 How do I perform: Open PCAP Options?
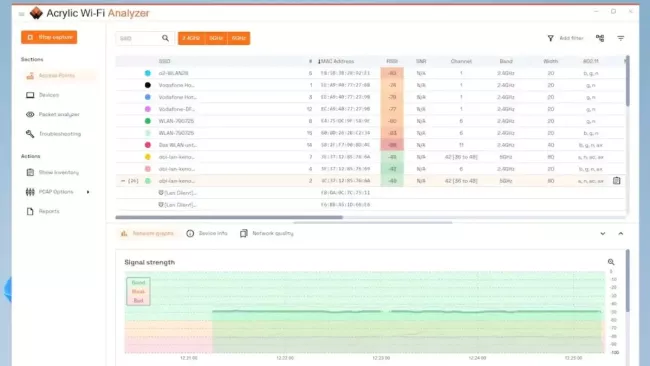click(56, 192)
